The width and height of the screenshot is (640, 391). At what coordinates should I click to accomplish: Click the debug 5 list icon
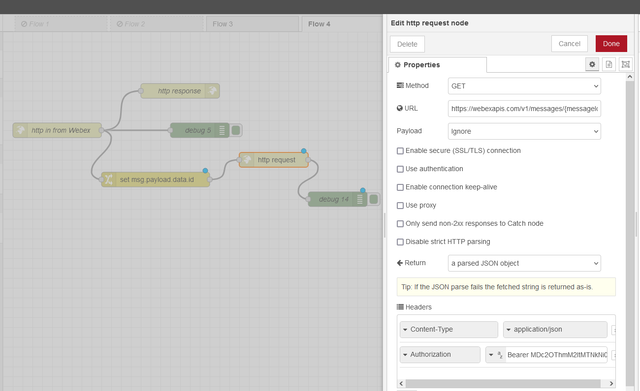[x=222, y=130]
